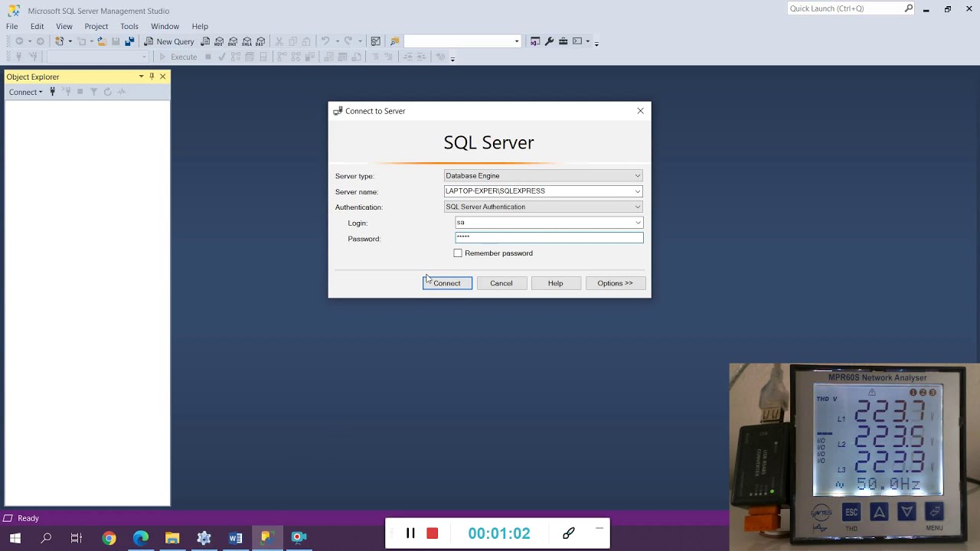Image resolution: width=980 pixels, height=551 pixels.
Task: Click the Analysis Services DAX Query icon
Action: (260, 41)
